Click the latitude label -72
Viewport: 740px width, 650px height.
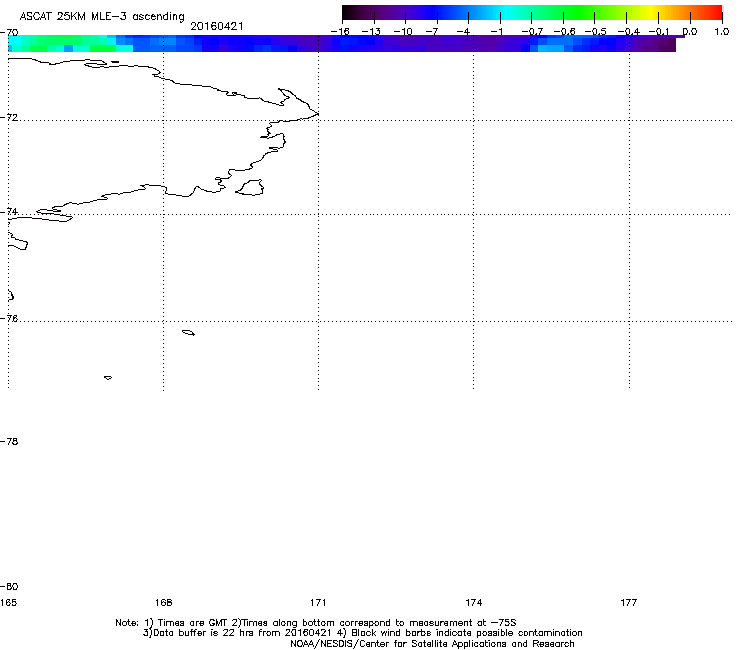pos(9,117)
